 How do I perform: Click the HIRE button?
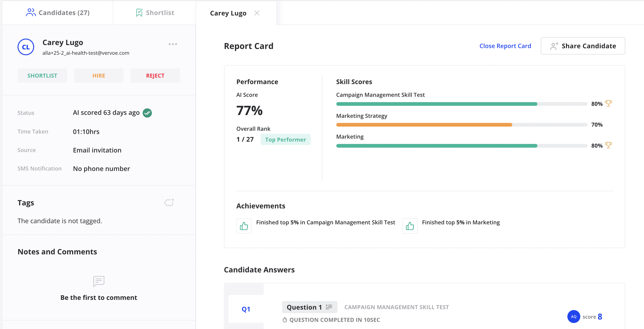[99, 76]
